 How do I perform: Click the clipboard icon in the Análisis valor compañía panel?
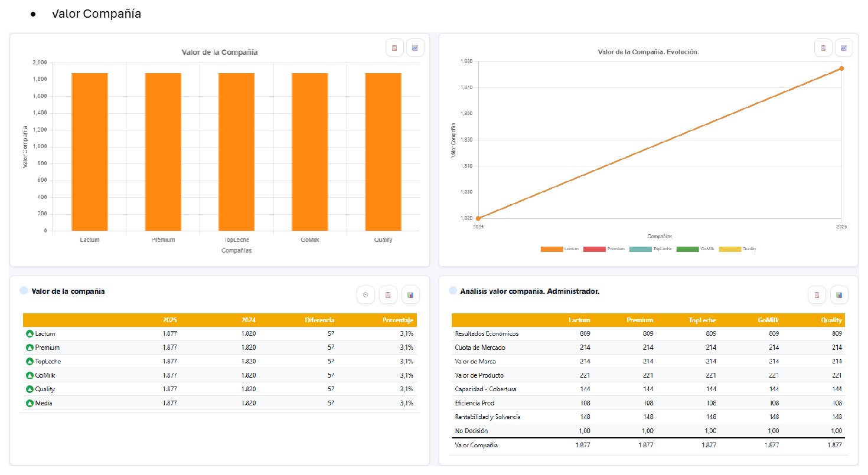click(x=817, y=295)
